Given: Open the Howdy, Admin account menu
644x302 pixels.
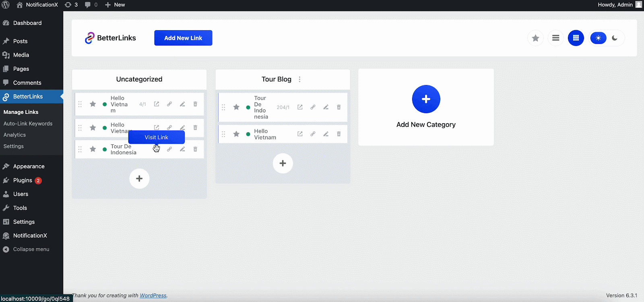Looking at the screenshot, I should click(x=620, y=5).
